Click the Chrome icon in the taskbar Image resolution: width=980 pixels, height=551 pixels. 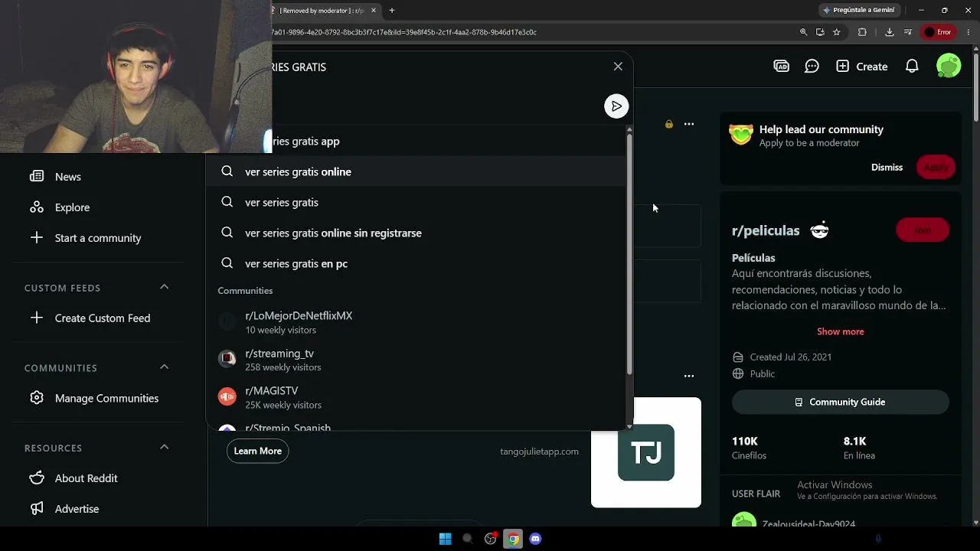tap(513, 539)
